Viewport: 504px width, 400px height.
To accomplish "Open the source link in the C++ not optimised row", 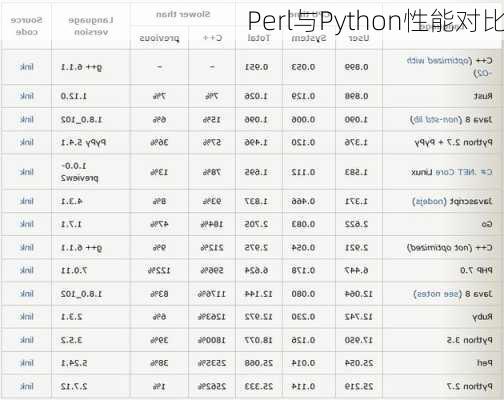I will (x=27, y=247).
